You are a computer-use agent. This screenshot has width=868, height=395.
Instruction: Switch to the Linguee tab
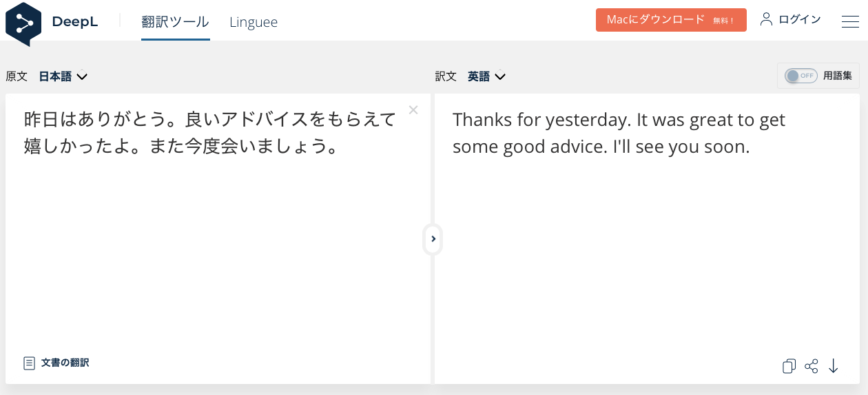pyautogui.click(x=254, y=22)
